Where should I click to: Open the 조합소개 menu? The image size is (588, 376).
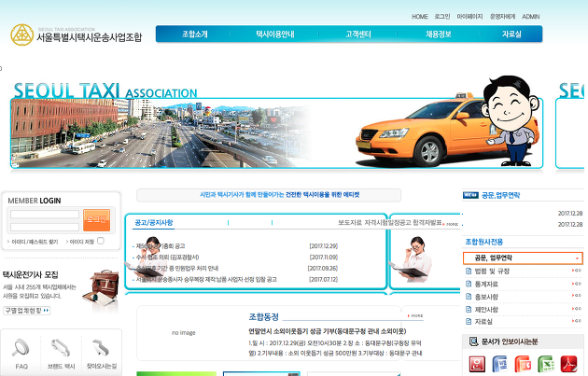tap(195, 35)
